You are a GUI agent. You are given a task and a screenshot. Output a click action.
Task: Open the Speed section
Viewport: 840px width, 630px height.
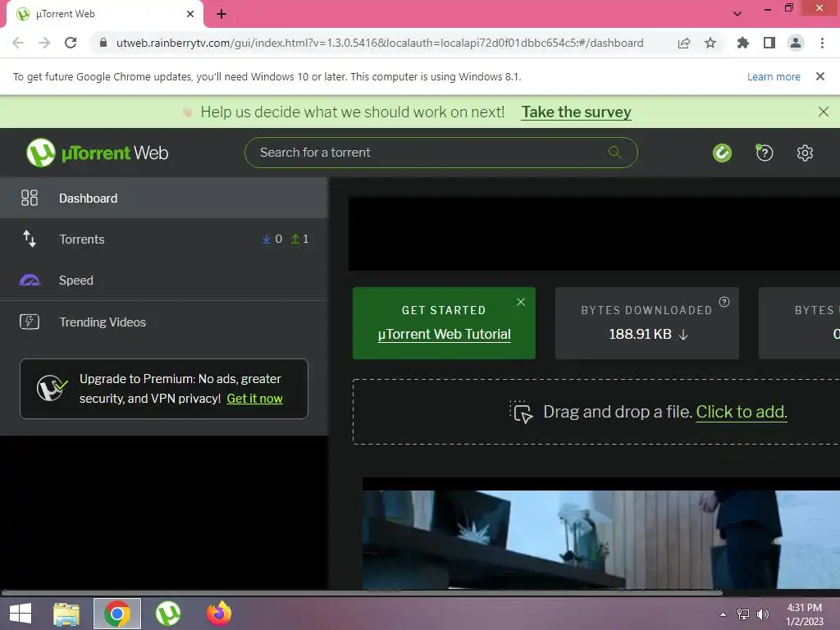(x=164, y=281)
